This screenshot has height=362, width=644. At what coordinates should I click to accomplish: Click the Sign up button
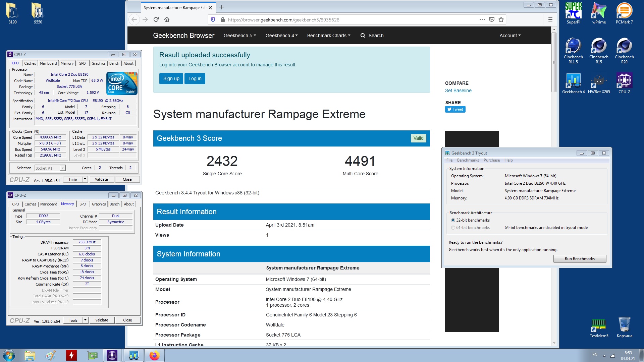(171, 78)
